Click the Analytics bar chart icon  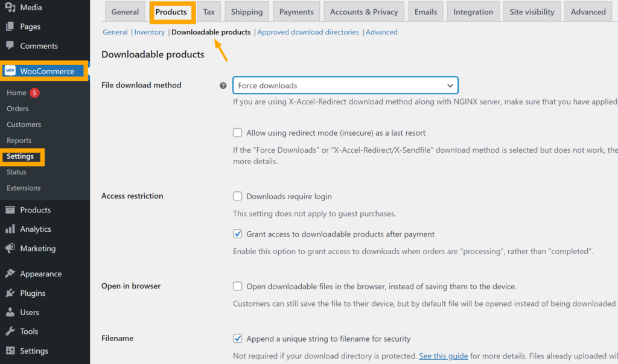(10, 229)
